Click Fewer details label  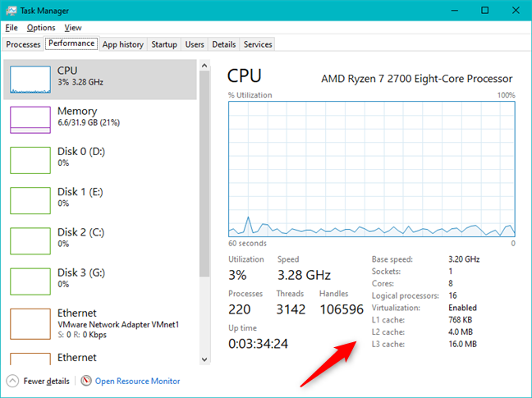click(47, 381)
